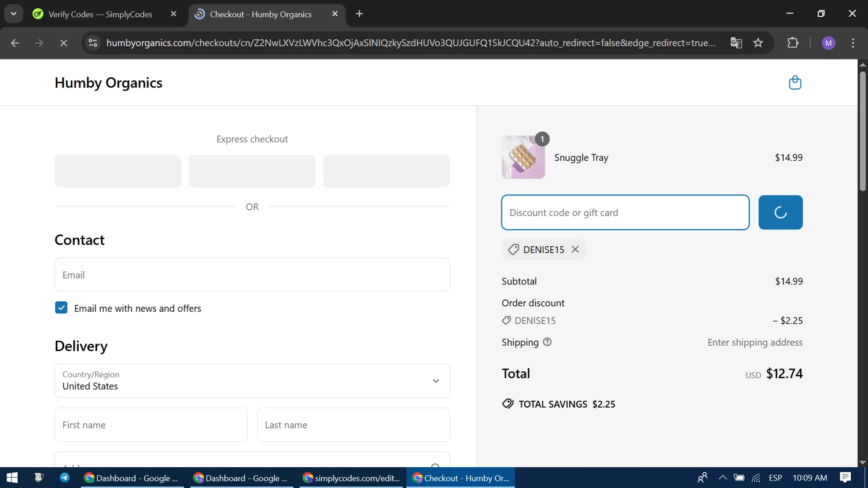Click the TOTAL SAVINGS tag icon
Screen dimensions: 868x488
pyautogui.click(x=507, y=404)
